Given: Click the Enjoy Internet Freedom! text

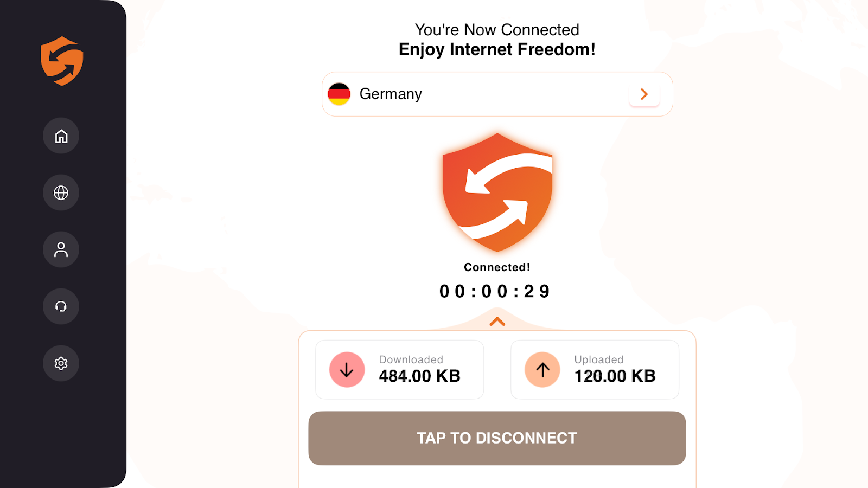Looking at the screenshot, I should (497, 49).
